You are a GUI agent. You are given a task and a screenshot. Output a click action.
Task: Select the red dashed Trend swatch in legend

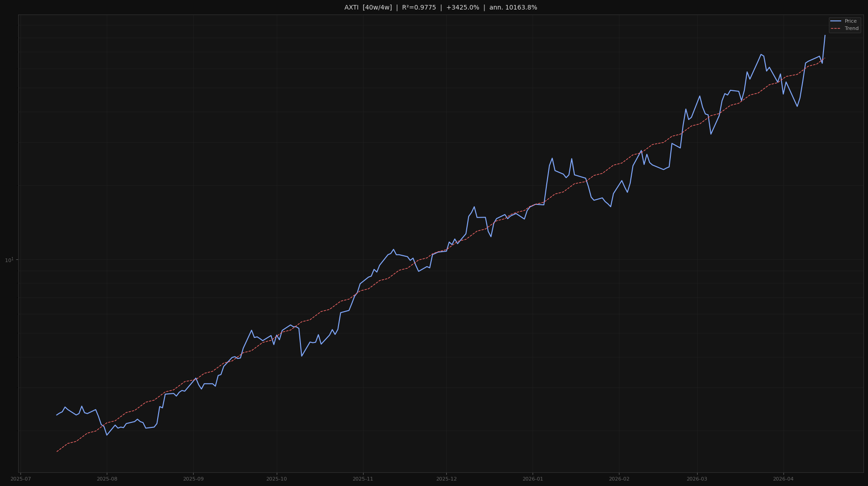coord(835,29)
